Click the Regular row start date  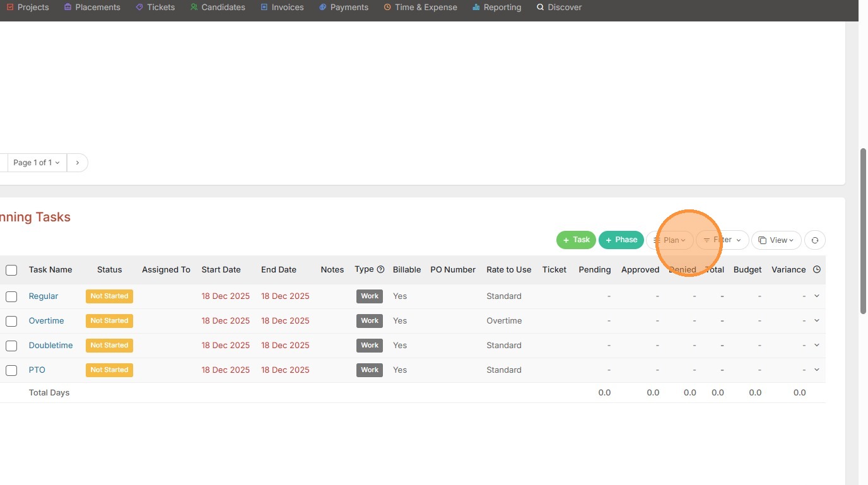tap(226, 296)
